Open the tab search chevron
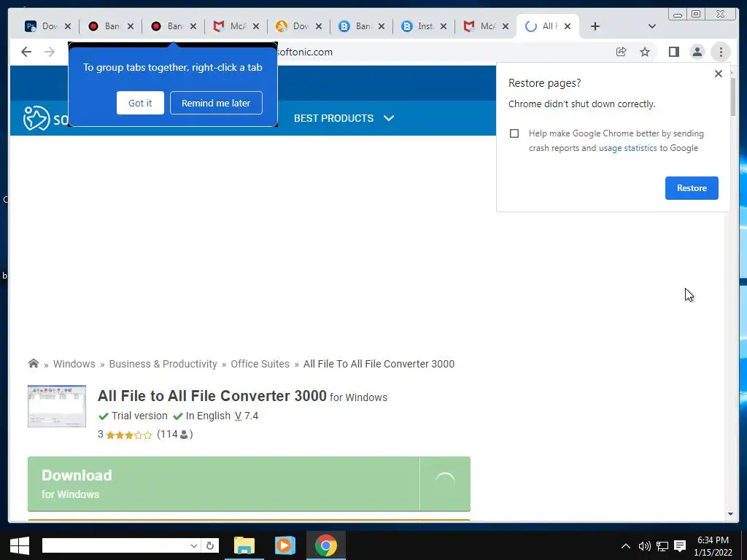 pos(652,26)
